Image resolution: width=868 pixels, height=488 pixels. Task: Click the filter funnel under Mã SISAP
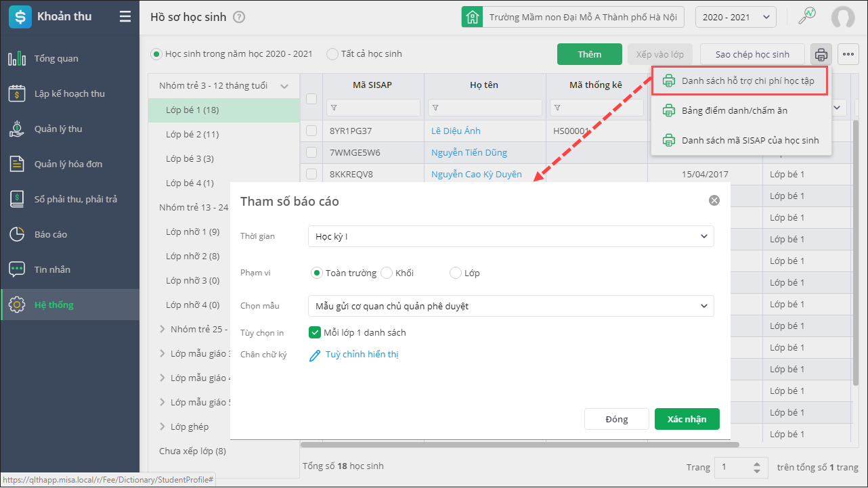tap(334, 108)
